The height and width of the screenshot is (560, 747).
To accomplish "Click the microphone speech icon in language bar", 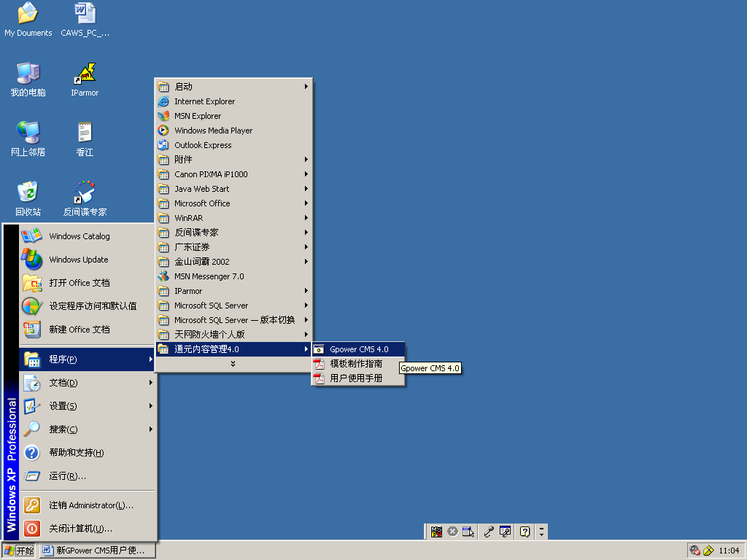I will (489, 532).
